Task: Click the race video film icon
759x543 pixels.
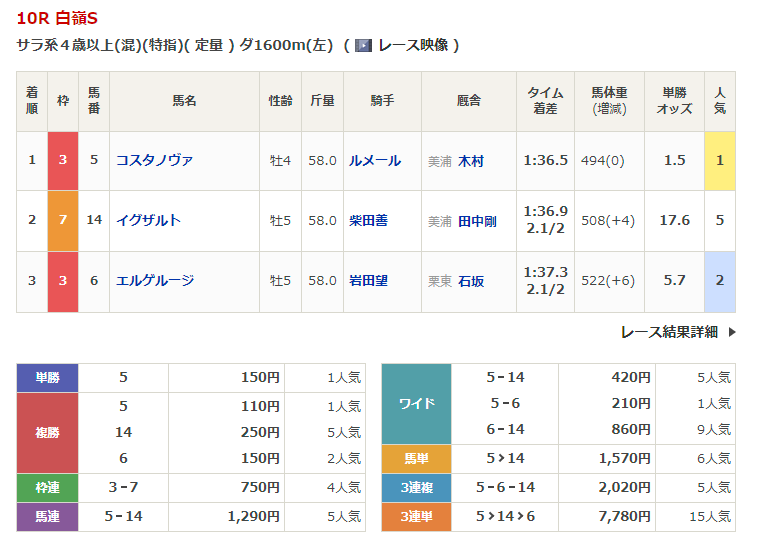Action: tap(364, 45)
